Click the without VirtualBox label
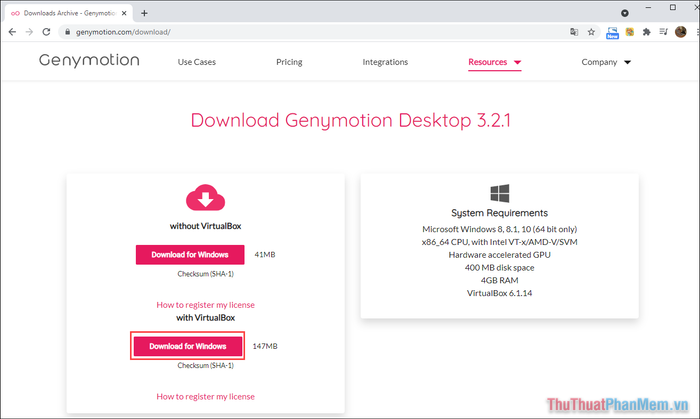This screenshot has width=700, height=419. [x=205, y=226]
